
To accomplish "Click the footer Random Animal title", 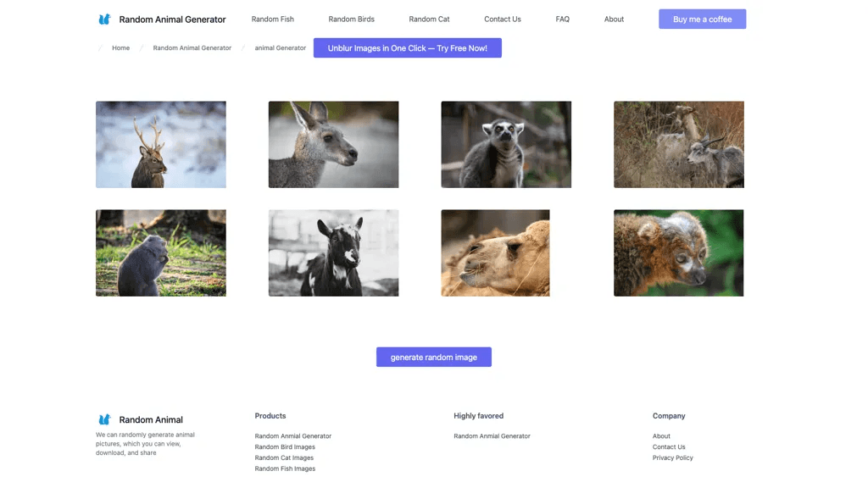I will point(151,419).
